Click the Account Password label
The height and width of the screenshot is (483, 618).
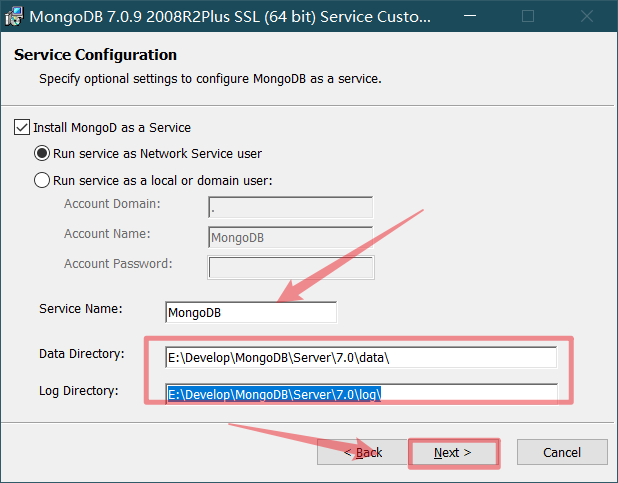(x=118, y=264)
